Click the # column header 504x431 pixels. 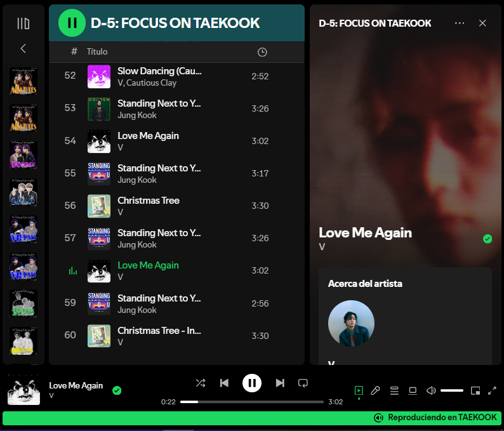point(74,51)
